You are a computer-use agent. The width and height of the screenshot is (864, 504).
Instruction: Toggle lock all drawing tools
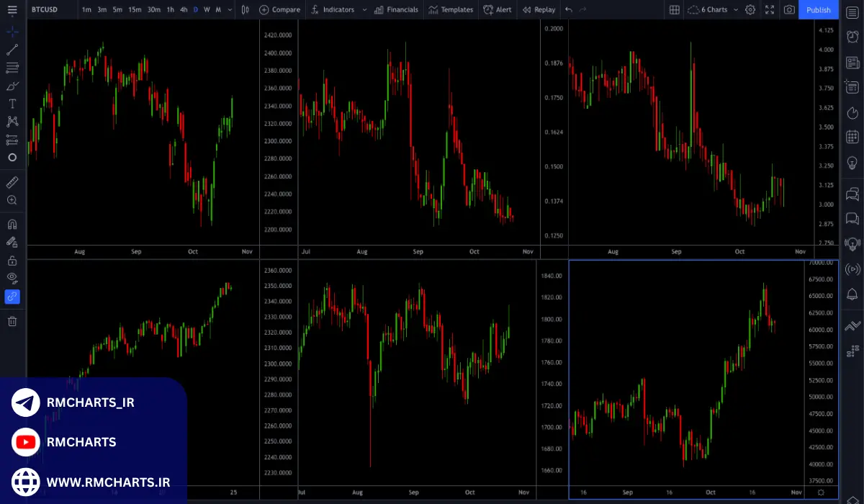point(12,260)
